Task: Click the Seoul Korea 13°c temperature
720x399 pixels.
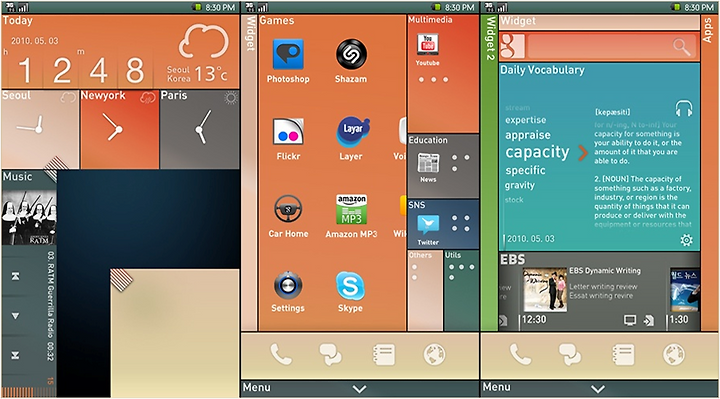Action: [197, 73]
